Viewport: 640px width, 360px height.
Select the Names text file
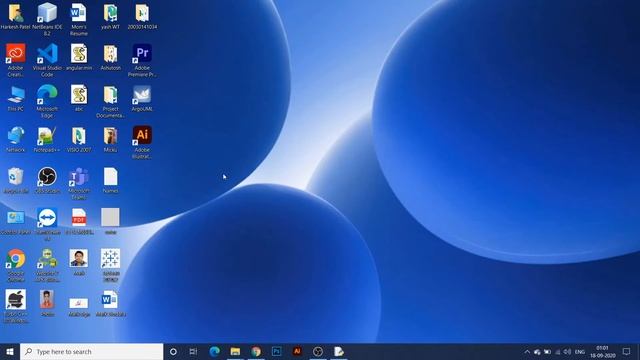pos(110,177)
